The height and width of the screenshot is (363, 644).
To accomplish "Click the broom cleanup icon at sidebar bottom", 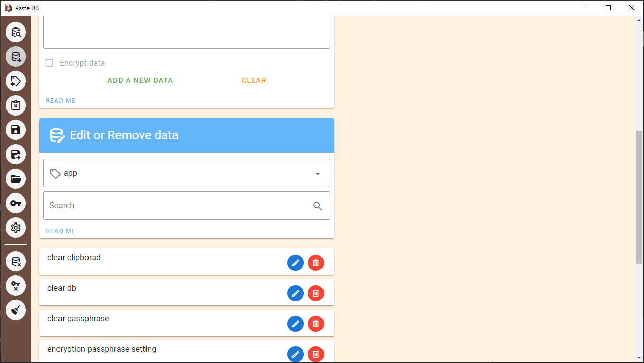I will click(x=16, y=310).
